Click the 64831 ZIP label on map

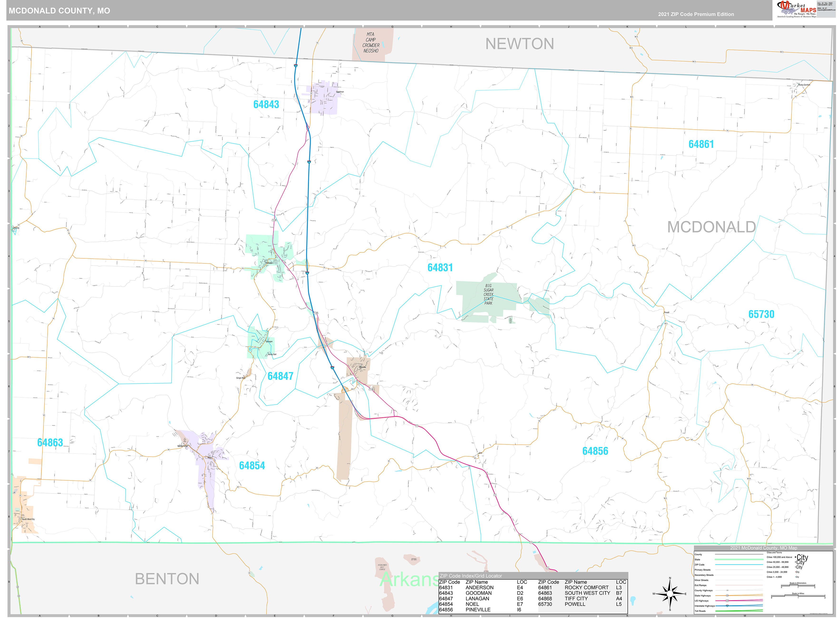[x=440, y=267]
